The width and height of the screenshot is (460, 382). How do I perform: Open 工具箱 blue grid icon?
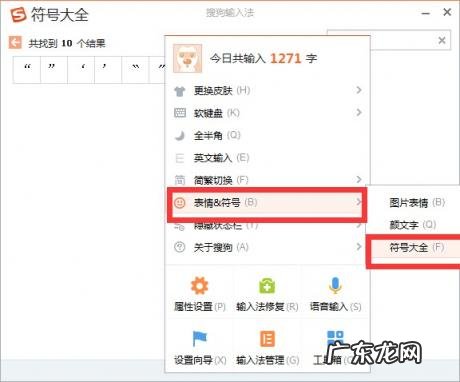pos(335,338)
